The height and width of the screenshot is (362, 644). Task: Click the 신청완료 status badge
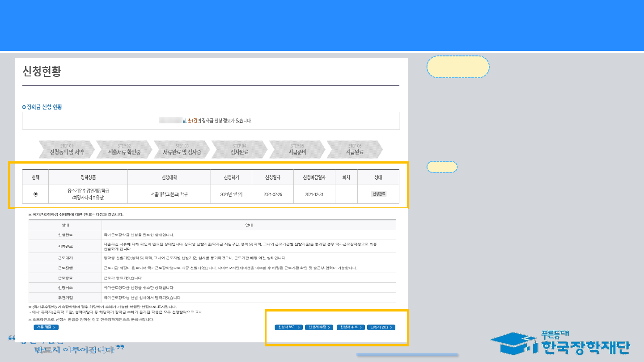pyautogui.click(x=378, y=194)
